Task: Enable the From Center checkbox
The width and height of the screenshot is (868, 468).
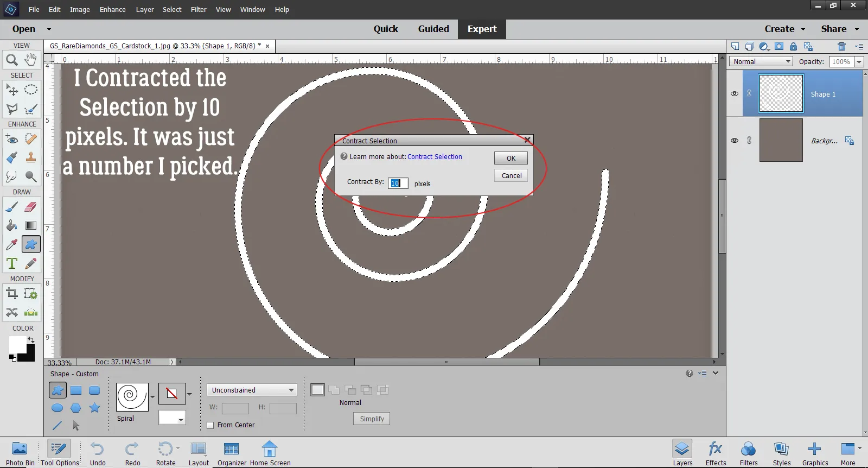Action: (x=210, y=425)
